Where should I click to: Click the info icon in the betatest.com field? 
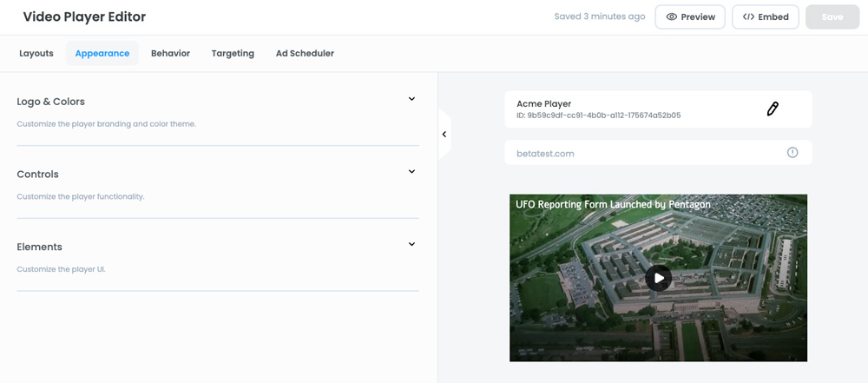click(x=792, y=153)
